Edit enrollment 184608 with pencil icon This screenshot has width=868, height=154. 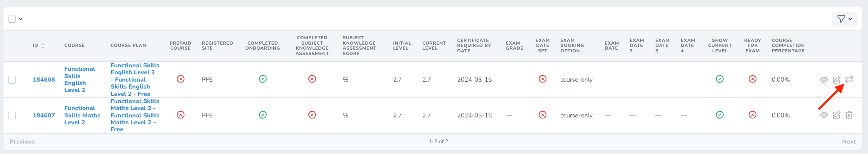(836, 80)
